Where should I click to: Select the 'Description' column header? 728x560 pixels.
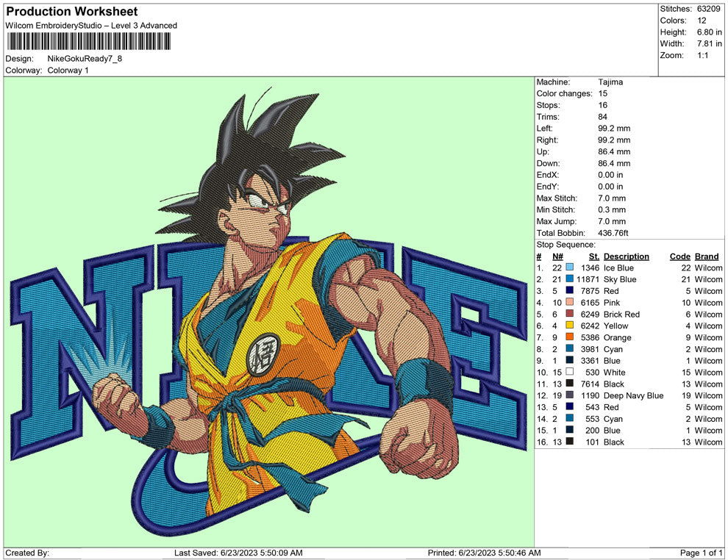(627, 256)
